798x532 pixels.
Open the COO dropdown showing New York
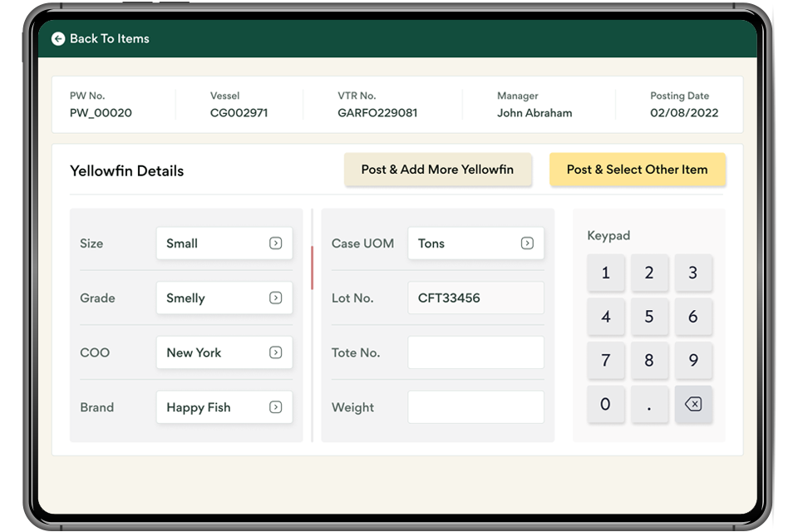[x=224, y=352]
